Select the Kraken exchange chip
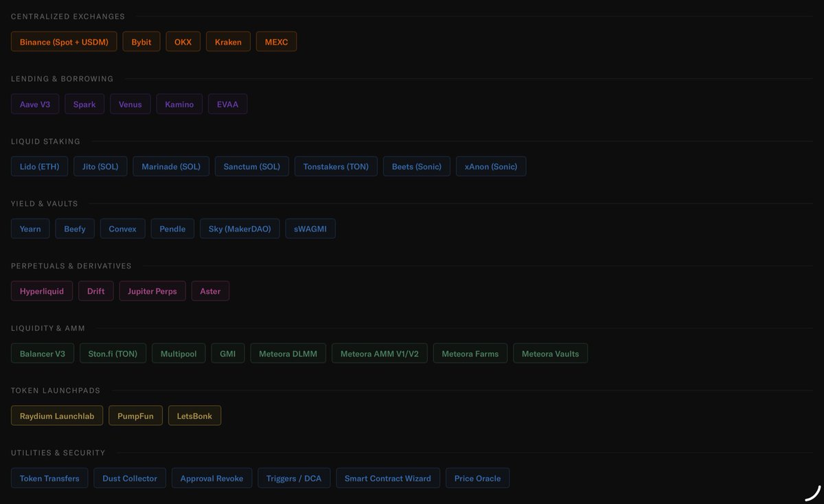 pos(228,42)
